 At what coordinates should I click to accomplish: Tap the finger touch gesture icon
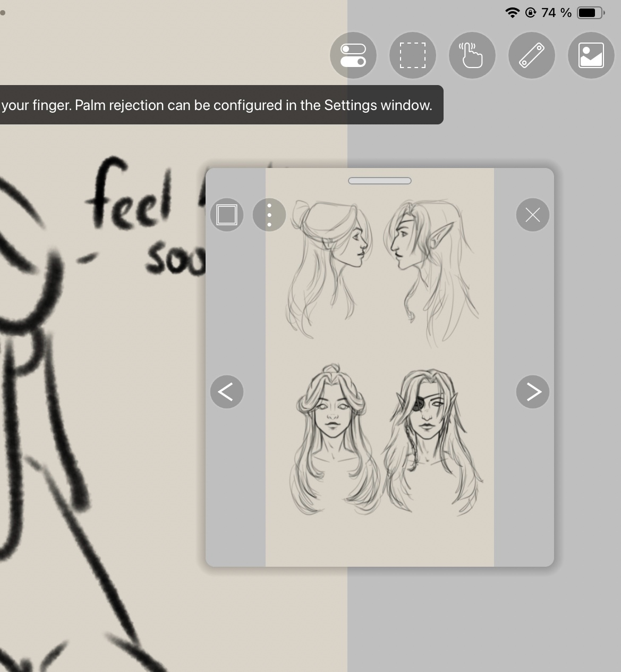point(472,55)
